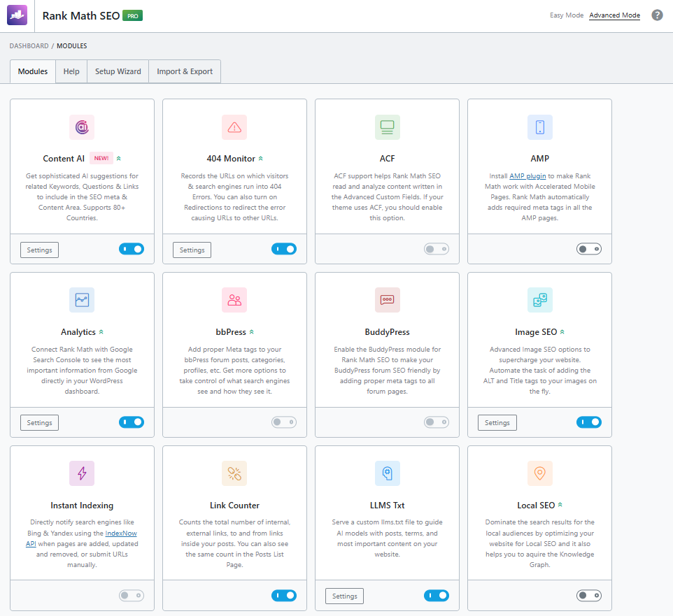Open the Setup Wizard tab

[118, 71]
